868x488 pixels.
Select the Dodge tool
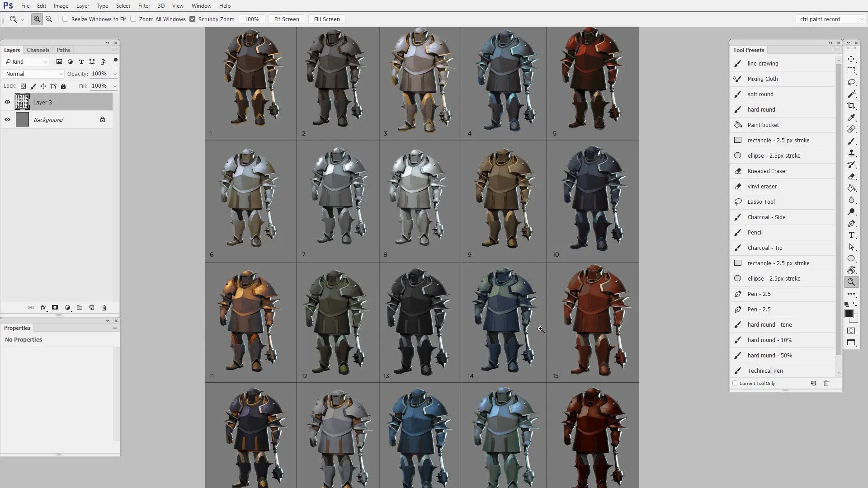tap(851, 212)
